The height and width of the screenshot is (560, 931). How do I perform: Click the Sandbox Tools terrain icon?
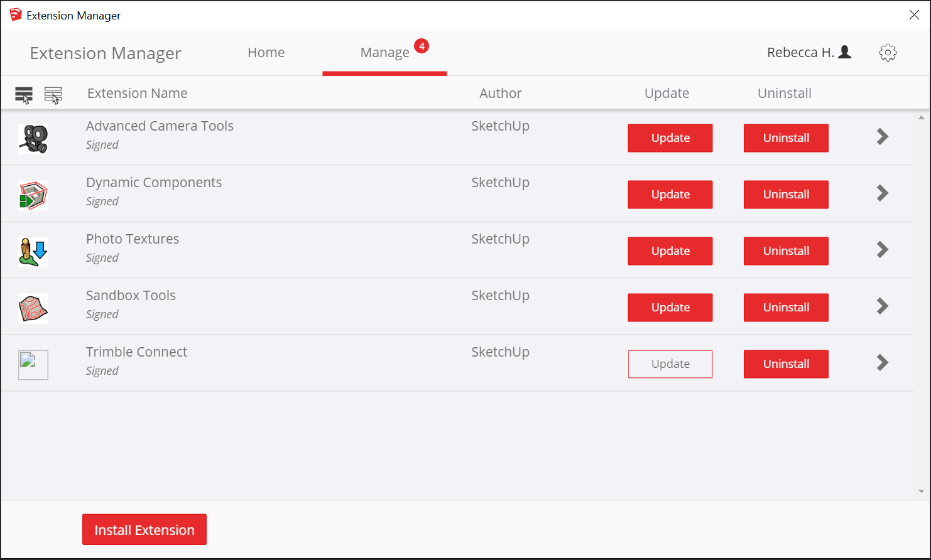tap(33, 308)
